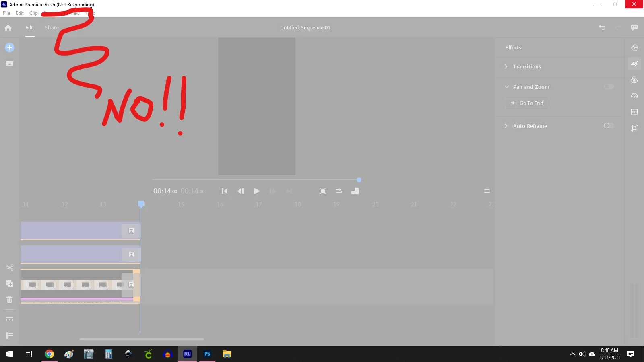Toggle the Auto Reframe switch

[609, 125]
